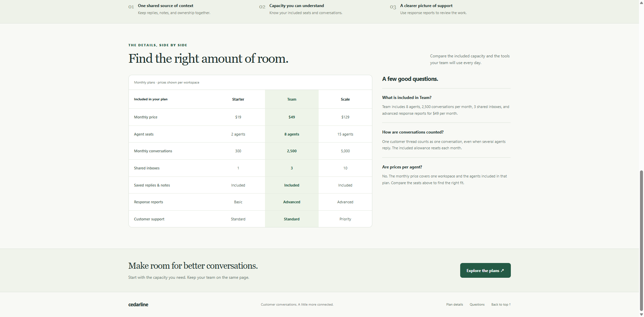Click the Agent seats row label

(x=144, y=134)
